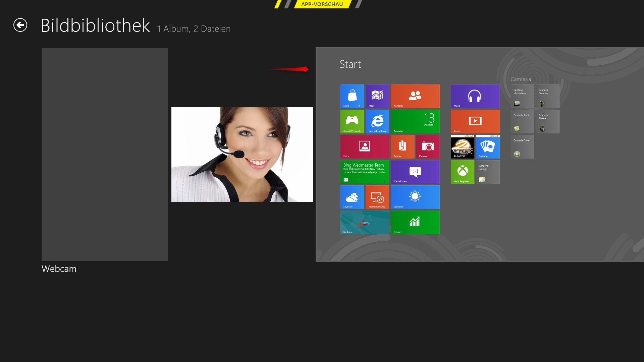Open the headset woman photo

[x=242, y=155]
